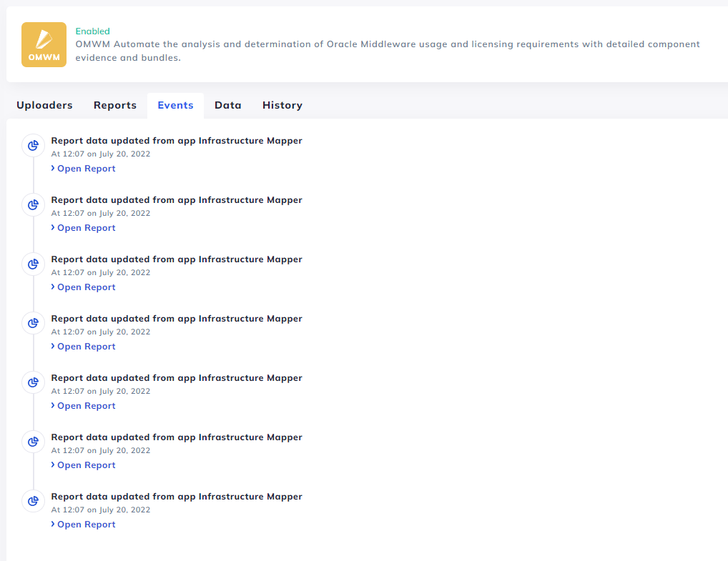The image size is (728, 561).
Task: Open Report link of the third event
Action: [83, 287]
